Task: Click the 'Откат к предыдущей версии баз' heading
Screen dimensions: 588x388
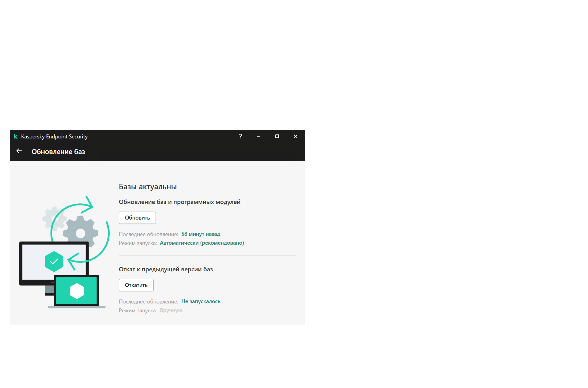Action: (x=166, y=269)
